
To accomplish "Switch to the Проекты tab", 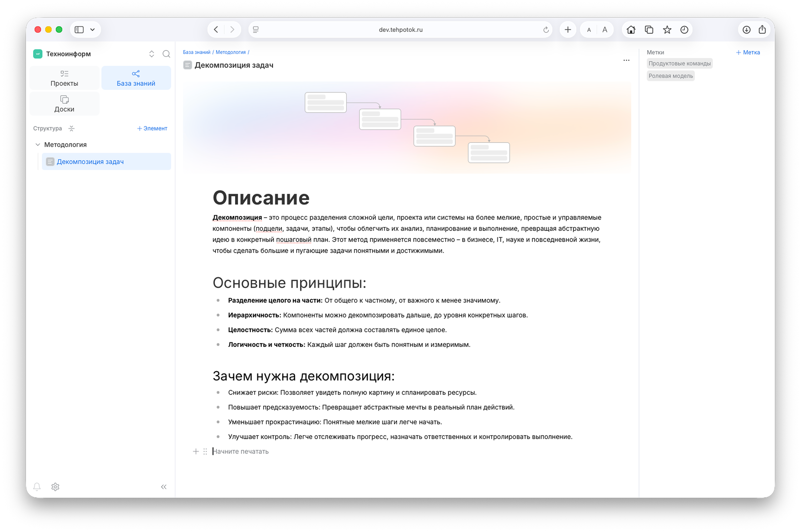I will click(64, 78).
